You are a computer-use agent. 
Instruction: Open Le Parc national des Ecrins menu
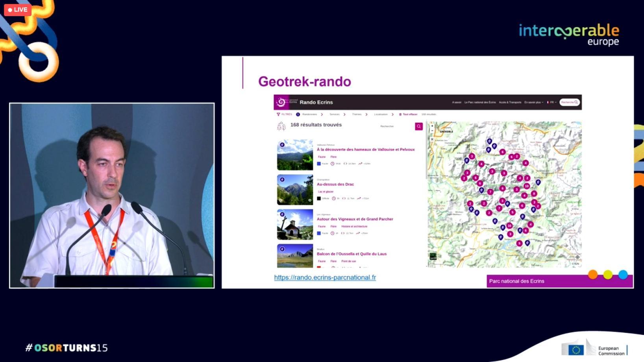click(x=480, y=102)
